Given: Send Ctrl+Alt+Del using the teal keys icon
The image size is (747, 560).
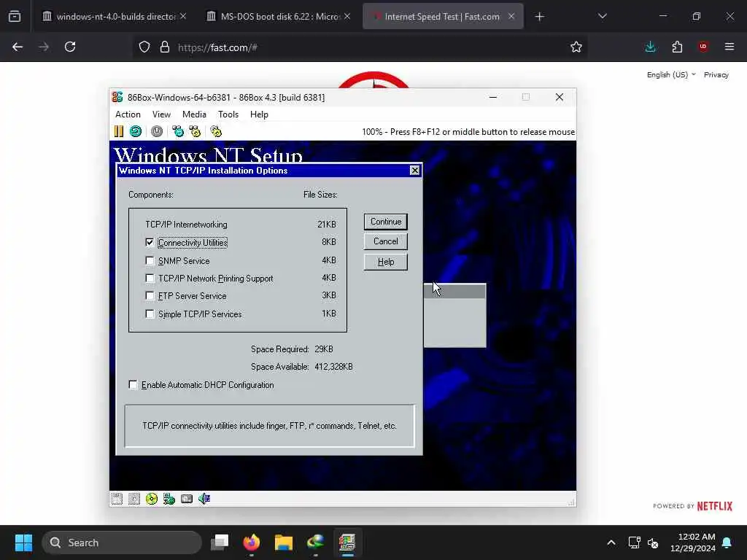Looking at the screenshot, I should (x=178, y=131).
